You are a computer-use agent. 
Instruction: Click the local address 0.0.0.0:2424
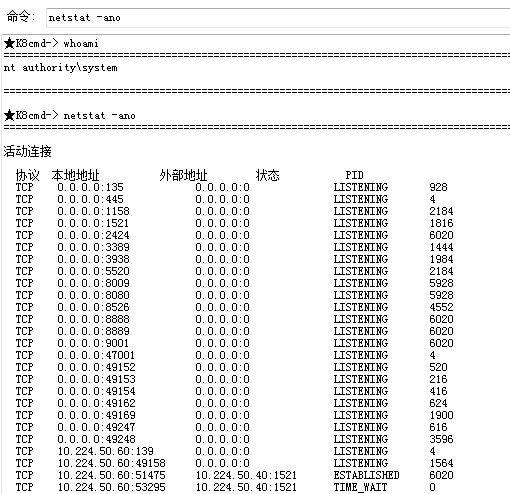point(93,235)
